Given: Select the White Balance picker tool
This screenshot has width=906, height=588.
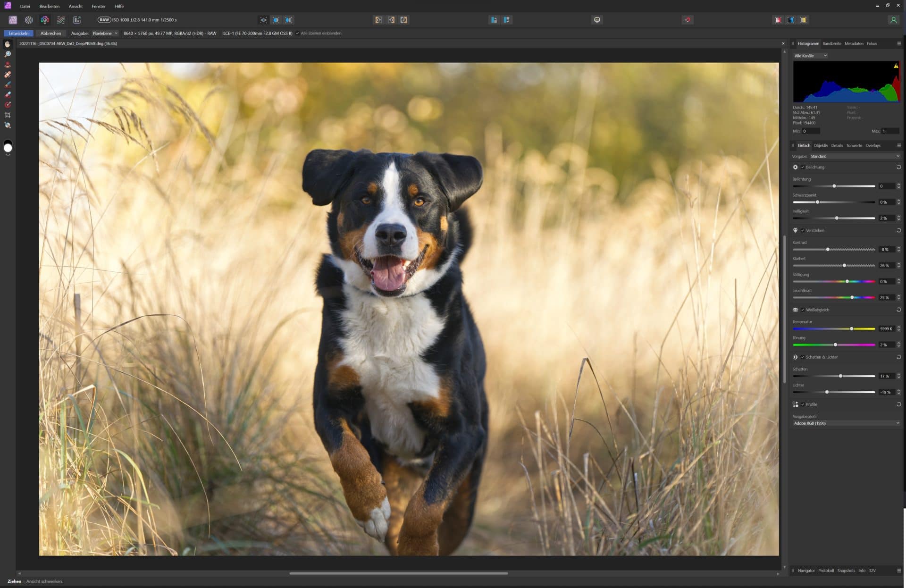Looking at the screenshot, I should click(8, 125).
